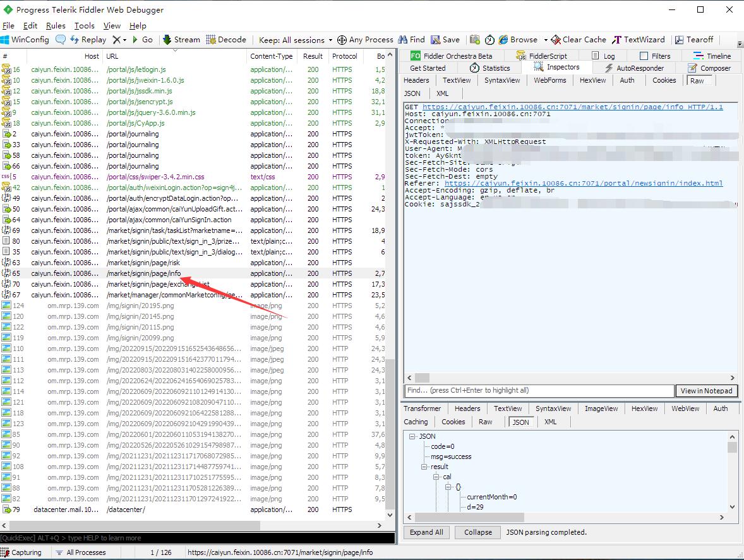Toggle Stream mode

click(181, 40)
